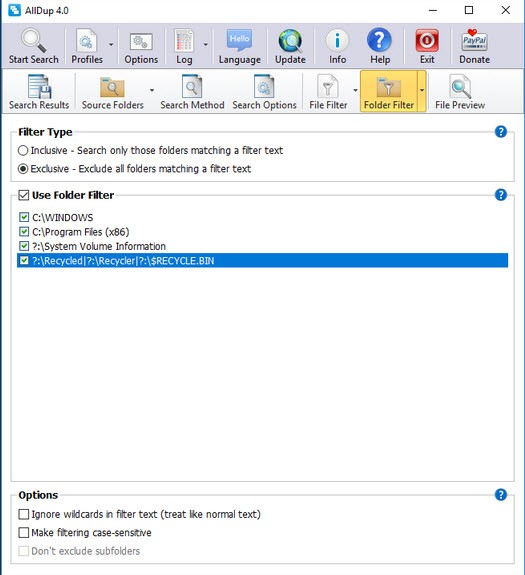
Task: Expand the Folder Filter dropdown arrow
Action: pos(422,90)
